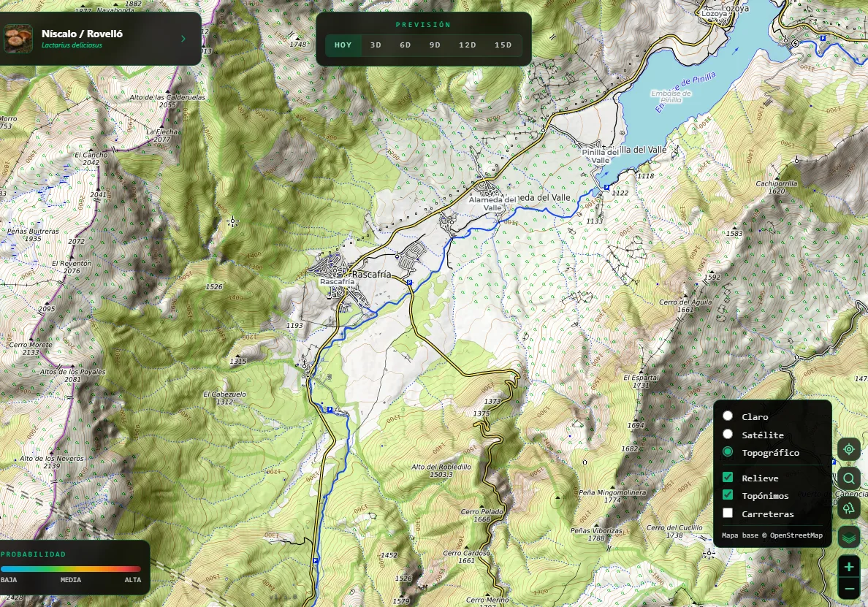Zoom out with the minus button
The image size is (868, 607).
(x=848, y=587)
